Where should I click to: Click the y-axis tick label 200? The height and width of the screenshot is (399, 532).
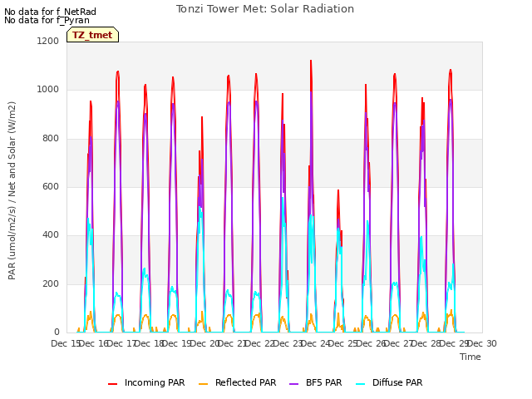point(51,284)
